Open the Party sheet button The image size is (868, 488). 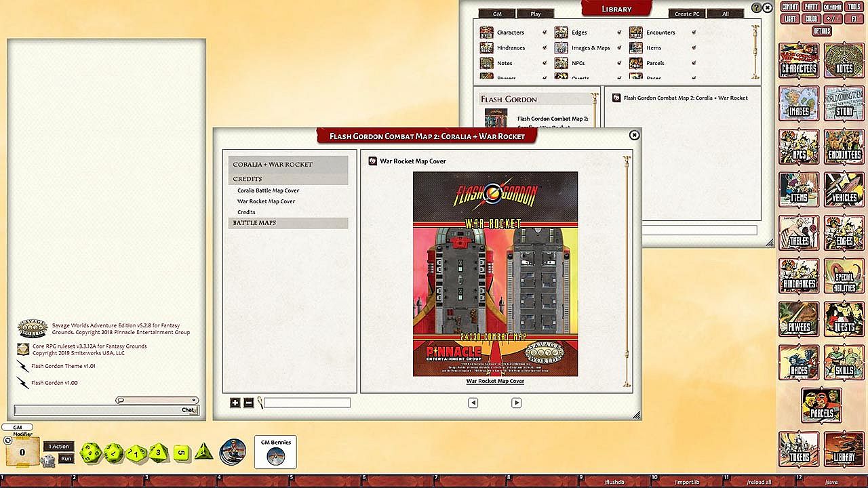[x=811, y=7]
